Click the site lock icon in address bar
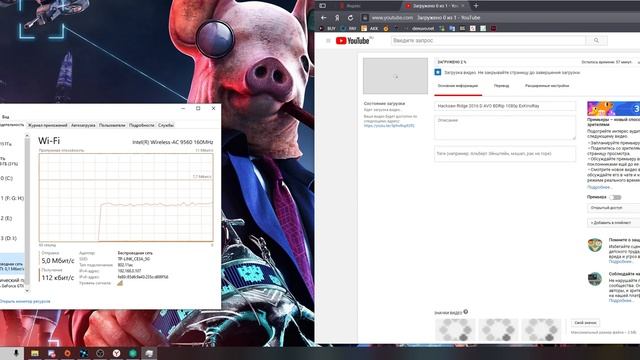 (x=365, y=18)
